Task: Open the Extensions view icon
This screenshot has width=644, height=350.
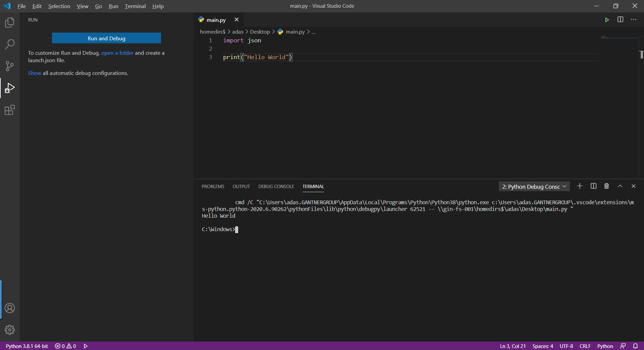Action: point(10,110)
